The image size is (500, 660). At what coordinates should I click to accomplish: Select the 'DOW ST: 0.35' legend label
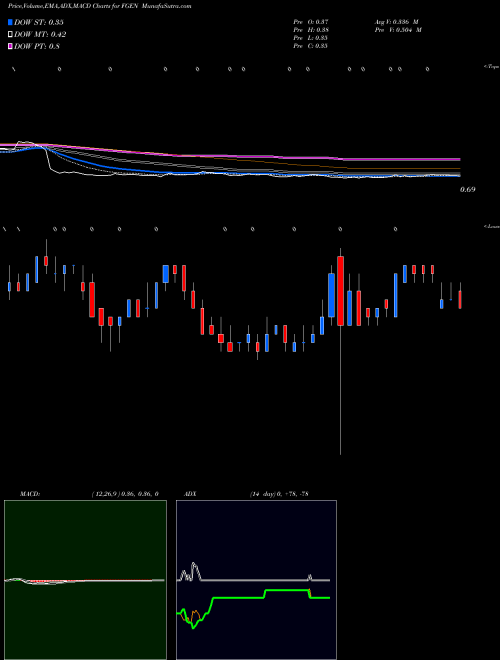point(39,22)
